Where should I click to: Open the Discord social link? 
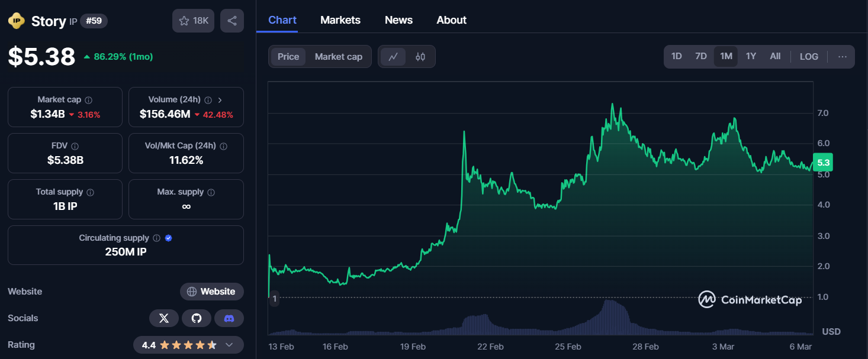point(229,318)
